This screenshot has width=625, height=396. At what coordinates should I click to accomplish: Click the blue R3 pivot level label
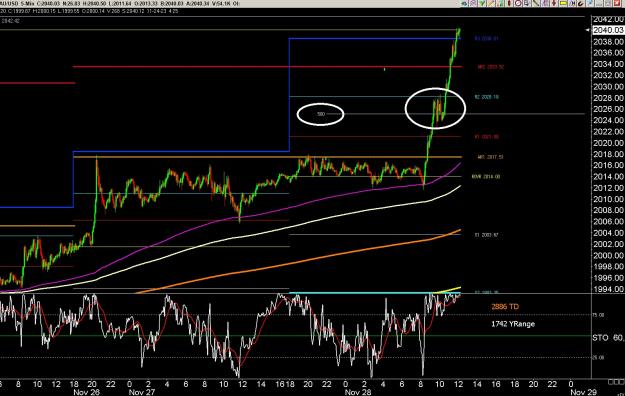point(486,39)
